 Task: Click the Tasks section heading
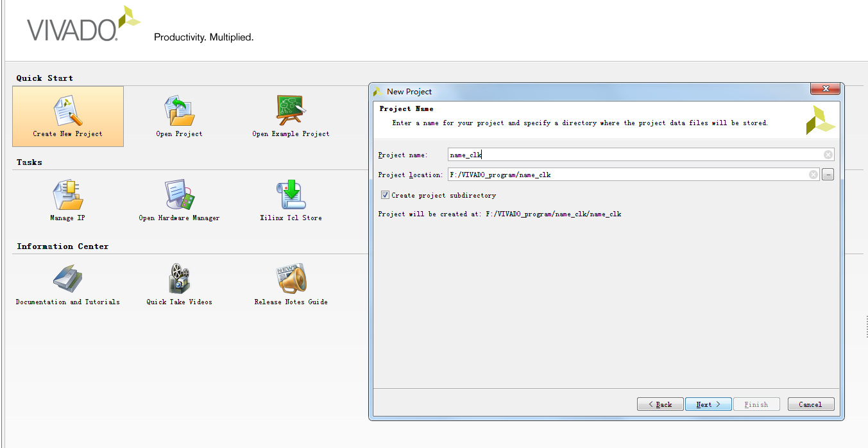click(30, 162)
